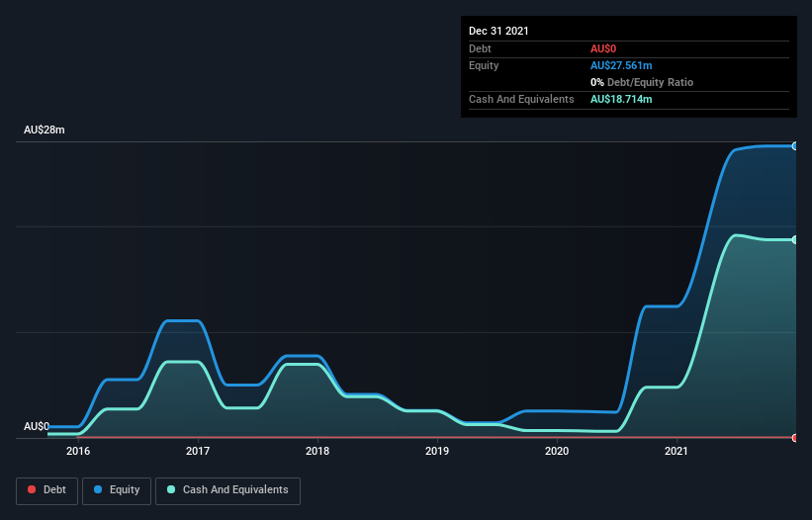Click the AU$0 y-axis label

point(37,426)
